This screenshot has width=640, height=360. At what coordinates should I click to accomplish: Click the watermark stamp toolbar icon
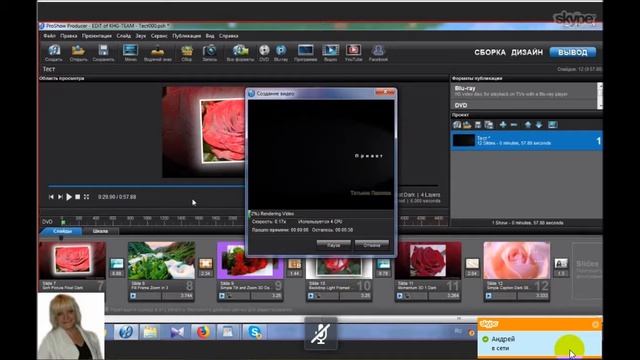[x=158, y=53]
